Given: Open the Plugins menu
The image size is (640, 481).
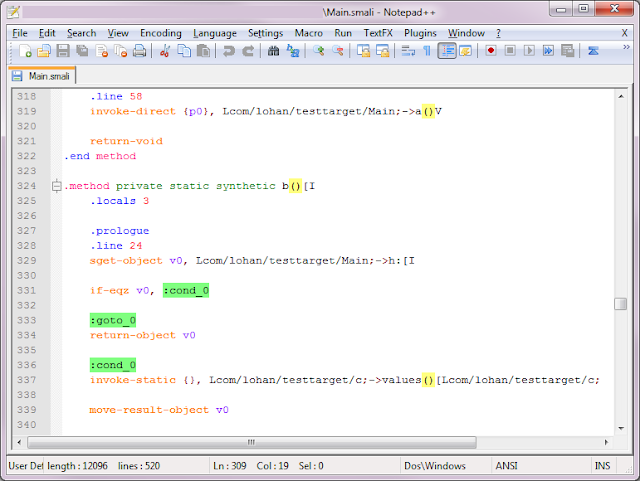Looking at the screenshot, I should 420,33.
